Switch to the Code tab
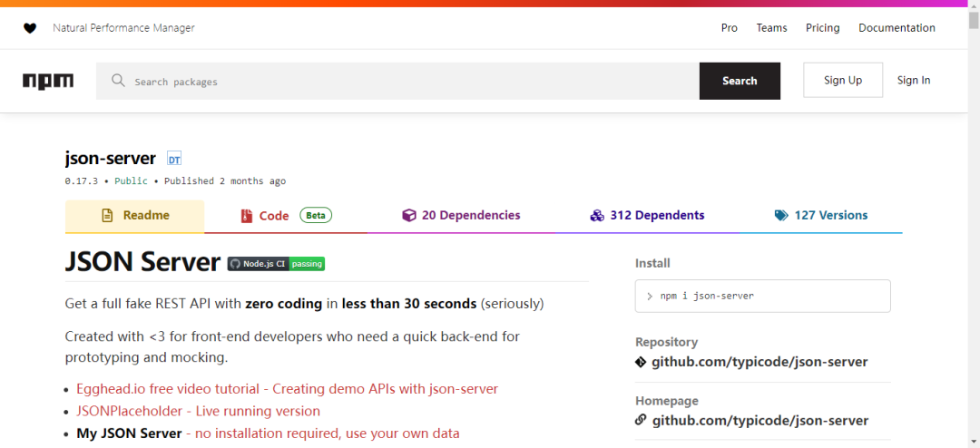 286,216
